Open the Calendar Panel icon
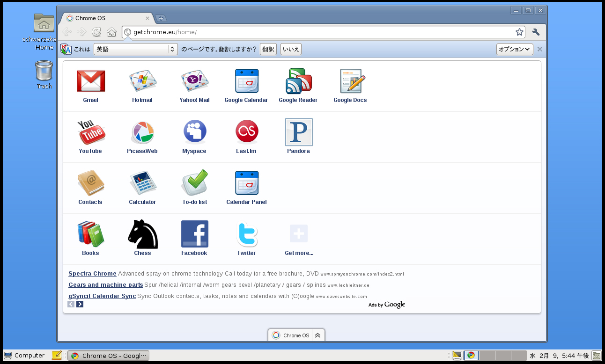 pyautogui.click(x=246, y=183)
